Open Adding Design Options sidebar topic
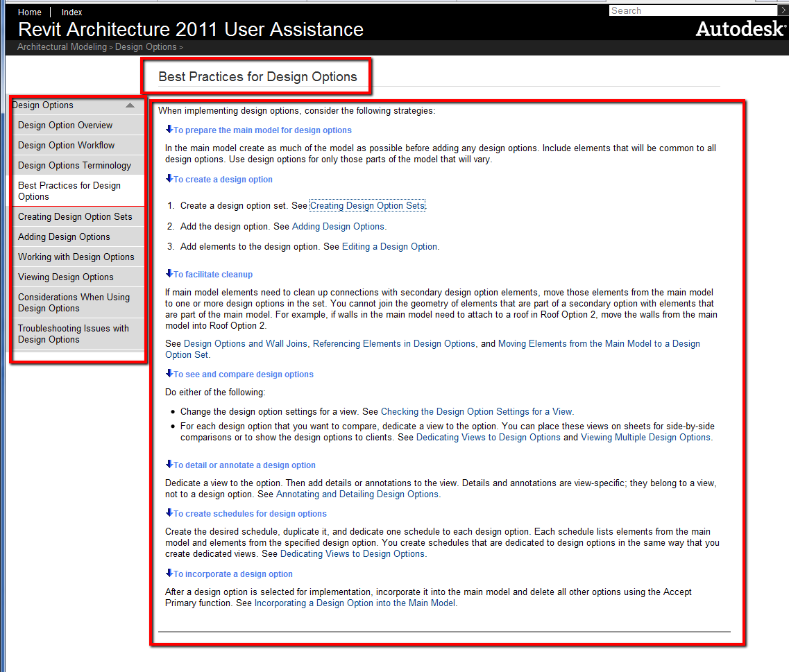The height and width of the screenshot is (672, 789). tap(78, 236)
